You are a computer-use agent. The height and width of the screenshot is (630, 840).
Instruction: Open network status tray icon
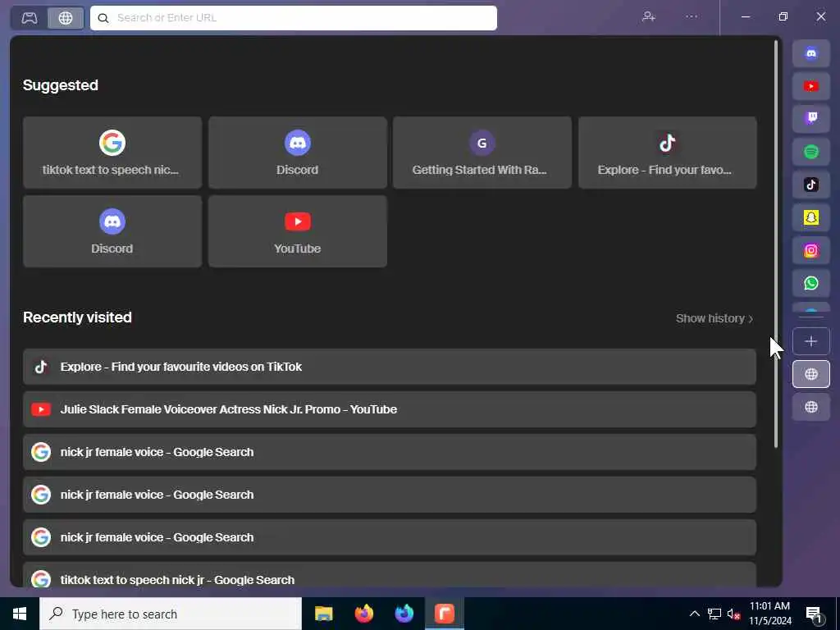click(714, 614)
